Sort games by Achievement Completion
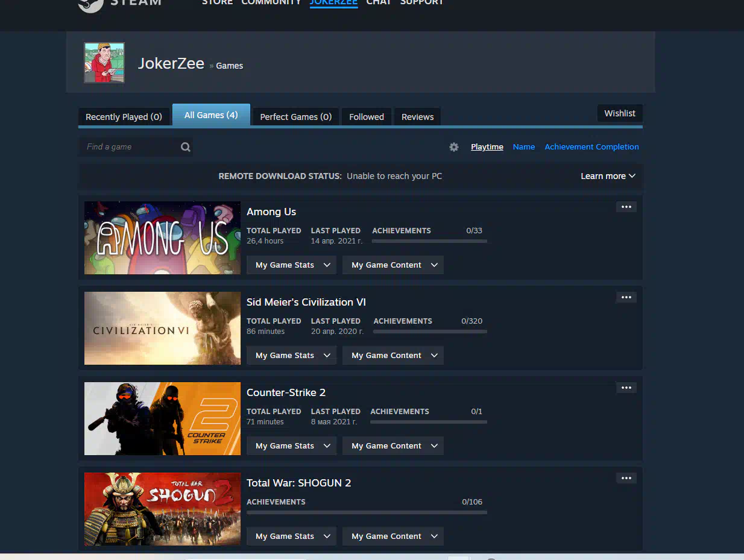Viewport: 744px width, 560px height. tap(591, 147)
